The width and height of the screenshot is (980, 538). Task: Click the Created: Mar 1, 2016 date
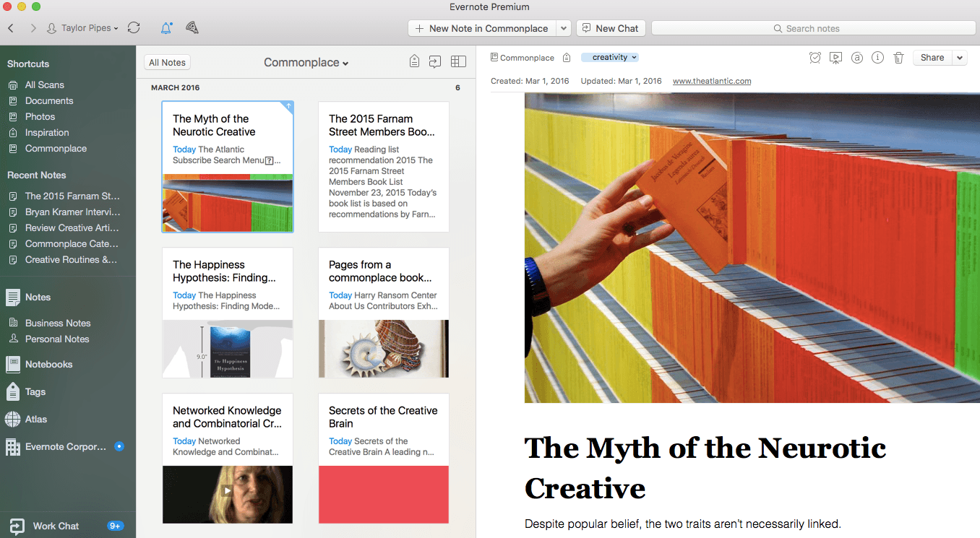[530, 81]
